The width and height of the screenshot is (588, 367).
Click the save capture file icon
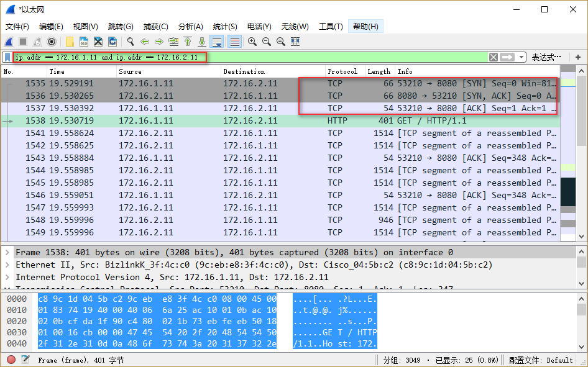coord(84,42)
